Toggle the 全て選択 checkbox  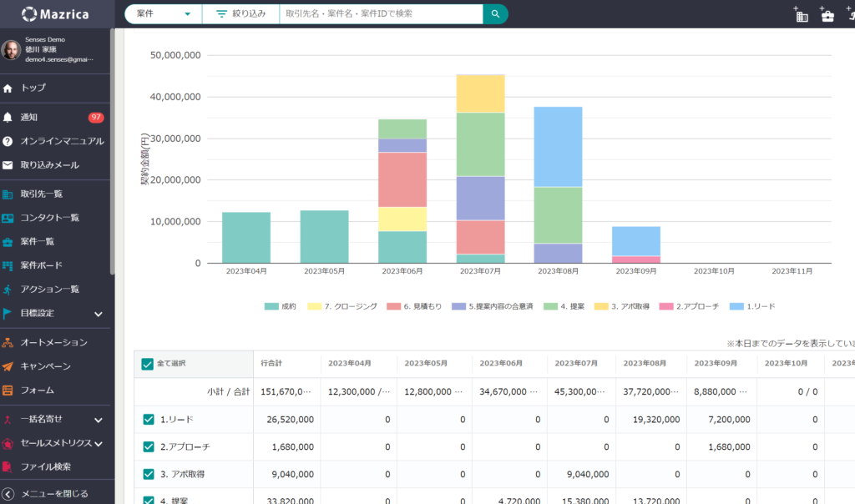click(148, 364)
